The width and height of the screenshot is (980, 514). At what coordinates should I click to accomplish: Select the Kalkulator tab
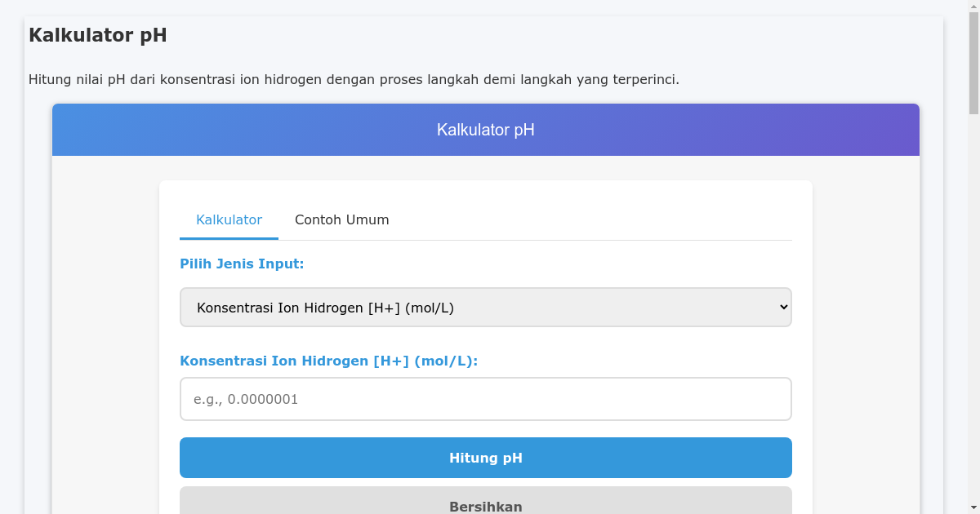click(229, 219)
